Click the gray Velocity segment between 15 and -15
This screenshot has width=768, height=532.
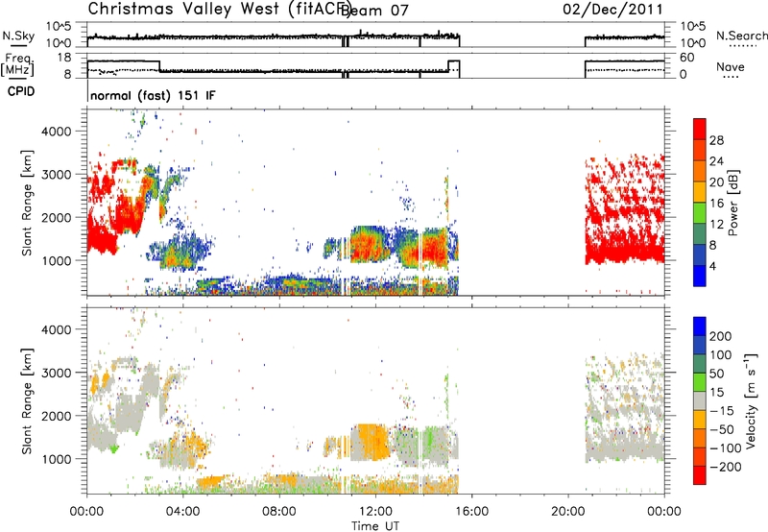pos(700,400)
